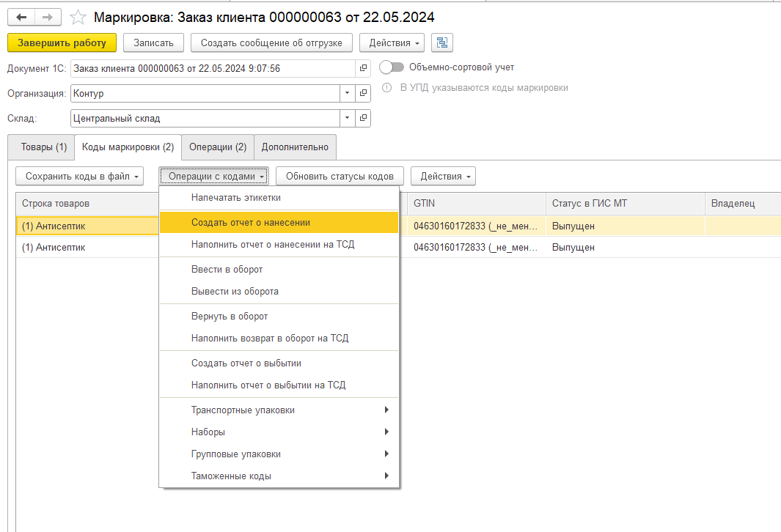The image size is (781, 532).
Task: Add document to favorites with the star
Action: coord(78,17)
